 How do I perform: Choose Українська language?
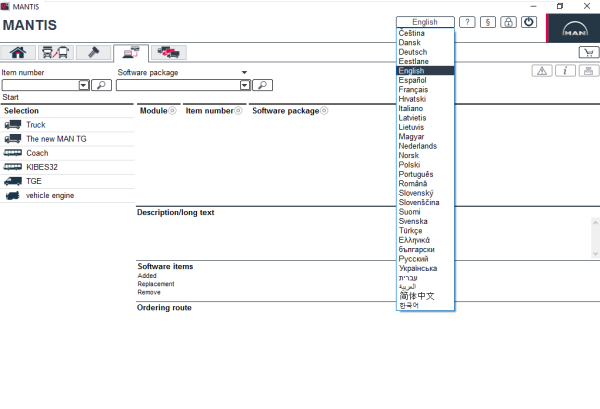(x=425, y=268)
